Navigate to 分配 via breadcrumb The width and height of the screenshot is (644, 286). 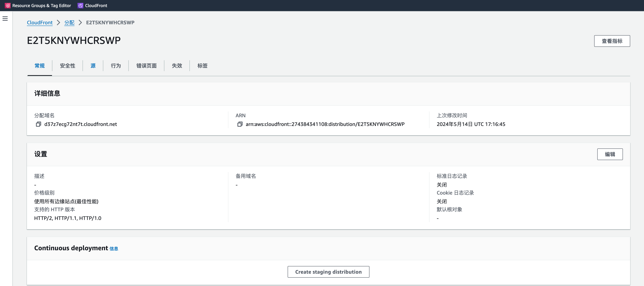[x=69, y=23]
